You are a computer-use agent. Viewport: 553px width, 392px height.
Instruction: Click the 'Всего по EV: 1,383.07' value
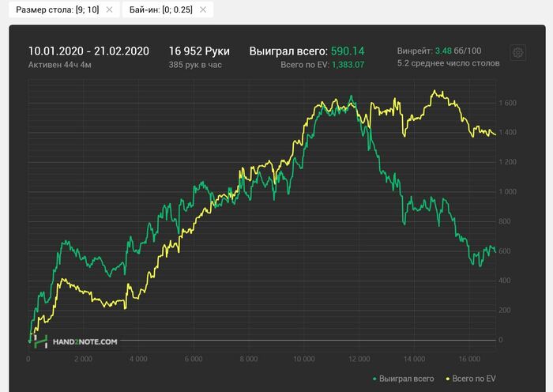(322, 65)
